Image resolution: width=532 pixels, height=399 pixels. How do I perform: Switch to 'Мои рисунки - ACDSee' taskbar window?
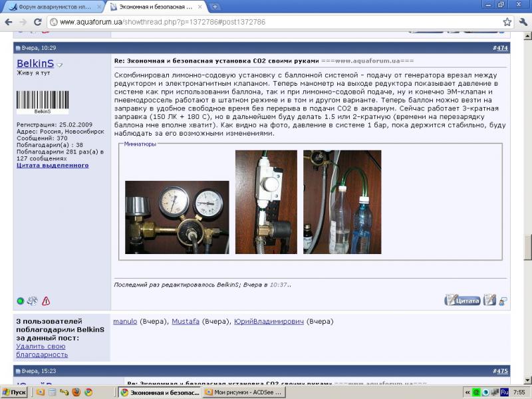(x=244, y=392)
